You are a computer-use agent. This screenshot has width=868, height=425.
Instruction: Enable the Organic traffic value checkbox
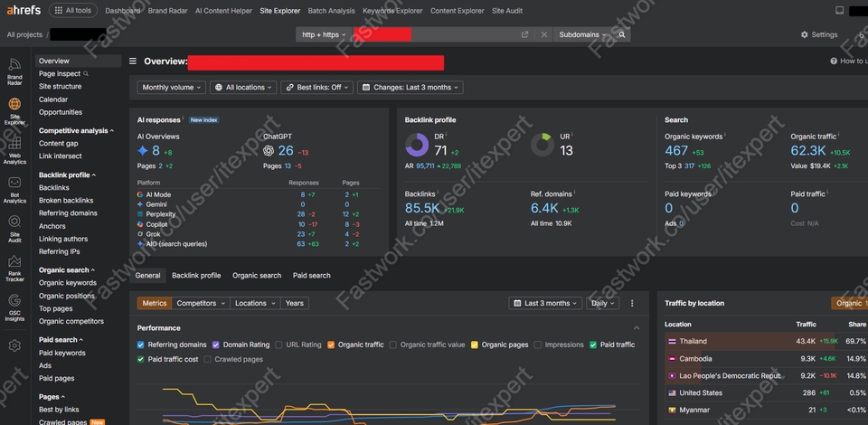(x=393, y=345)
